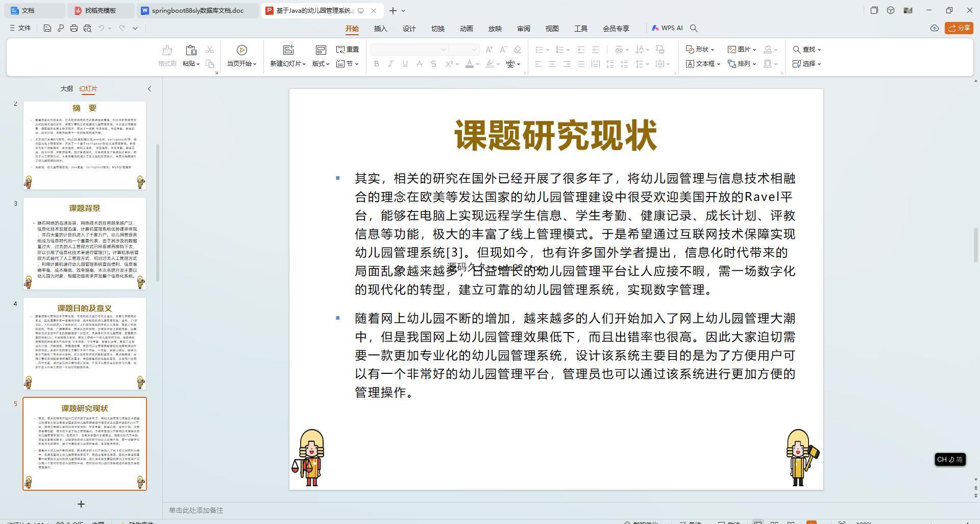This screenshot has height=524, width=980.
Task: Select slide 4 thumbnail 课题目的及意义
Action: pyautogui.click(x=85, y=344)
